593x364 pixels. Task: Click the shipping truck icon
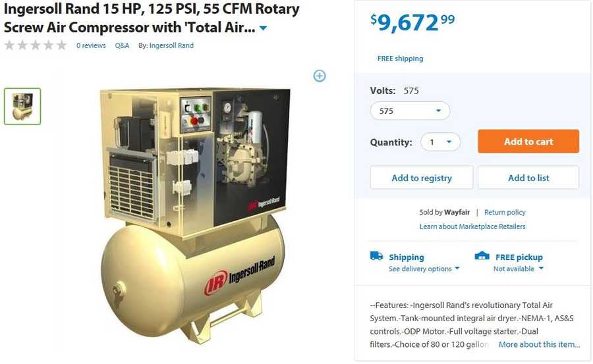click(376, 256)
